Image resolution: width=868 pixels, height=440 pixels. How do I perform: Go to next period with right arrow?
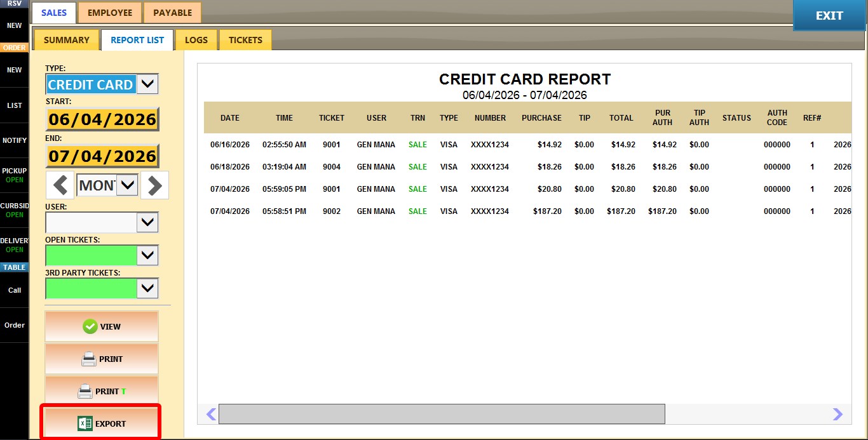(154, 185)
